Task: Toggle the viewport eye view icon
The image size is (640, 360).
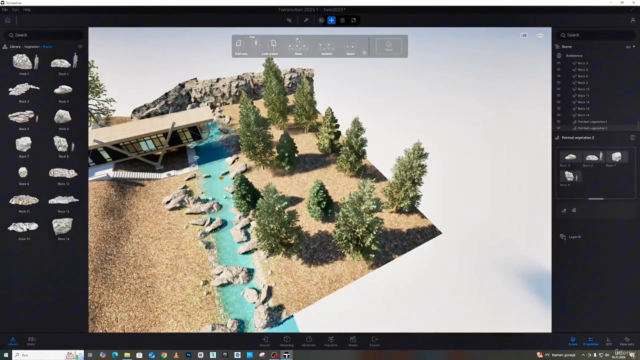Action: coord(540,36)
